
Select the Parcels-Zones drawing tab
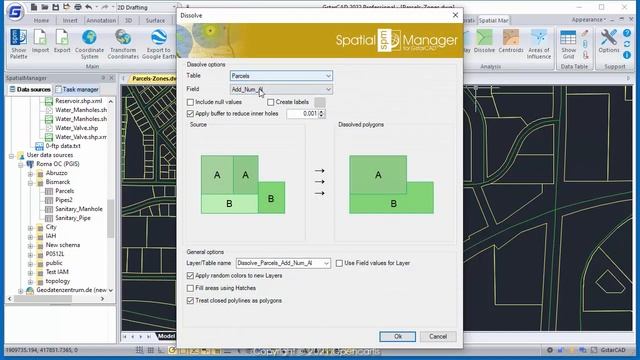153,78
